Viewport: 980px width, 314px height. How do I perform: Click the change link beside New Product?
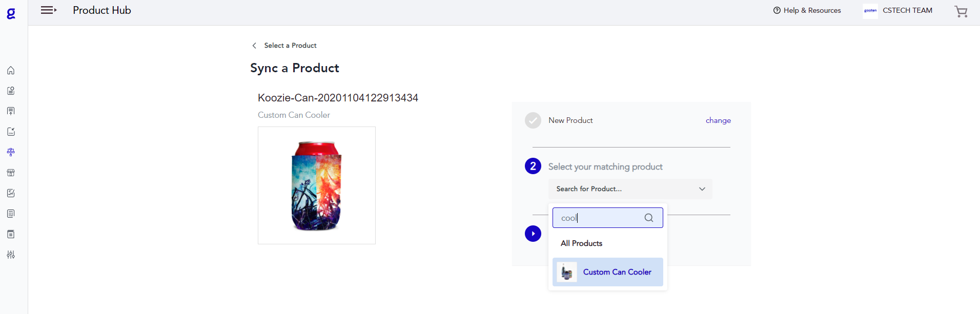coord(718,120)
